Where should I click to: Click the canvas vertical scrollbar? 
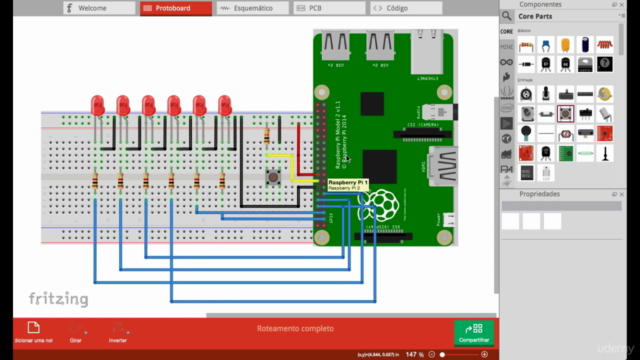[496, 195]
